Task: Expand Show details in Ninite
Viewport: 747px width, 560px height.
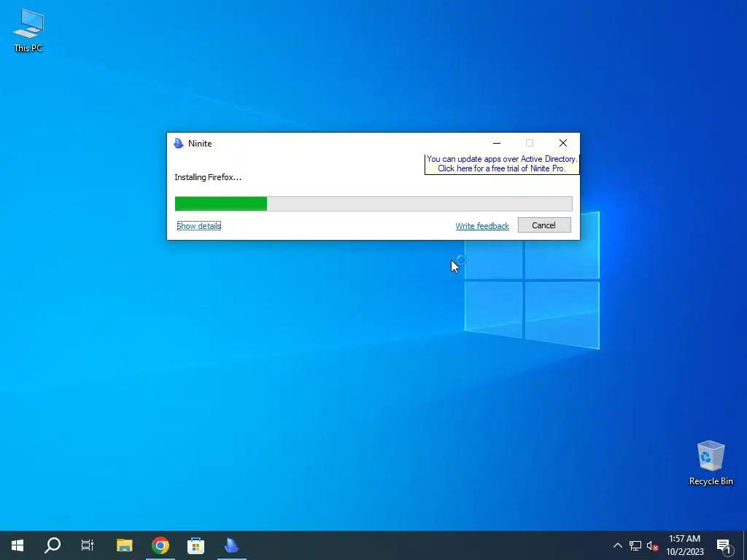Action: coord(198,226)
